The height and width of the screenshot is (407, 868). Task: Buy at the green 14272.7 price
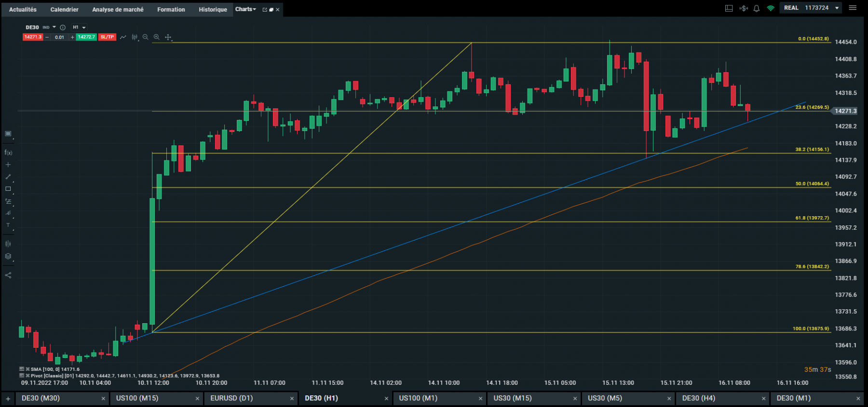[x=86, y=37]
